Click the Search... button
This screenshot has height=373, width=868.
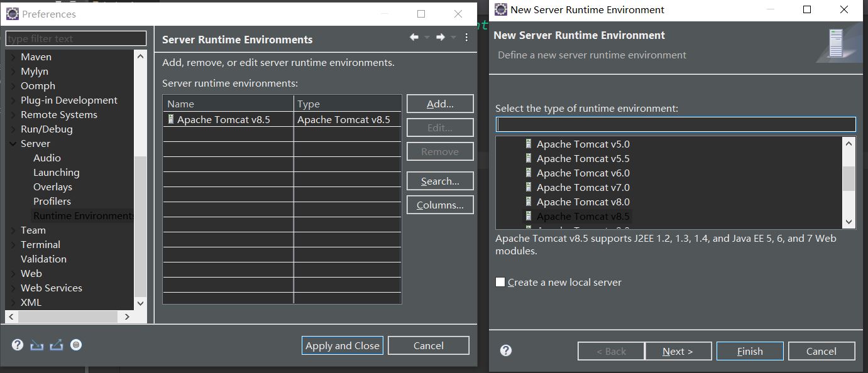point(440,181)
